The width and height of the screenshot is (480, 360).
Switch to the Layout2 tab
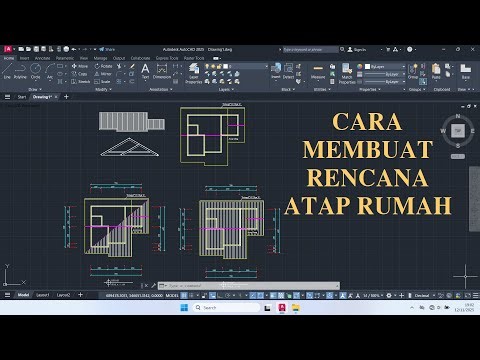coord(63,295)
